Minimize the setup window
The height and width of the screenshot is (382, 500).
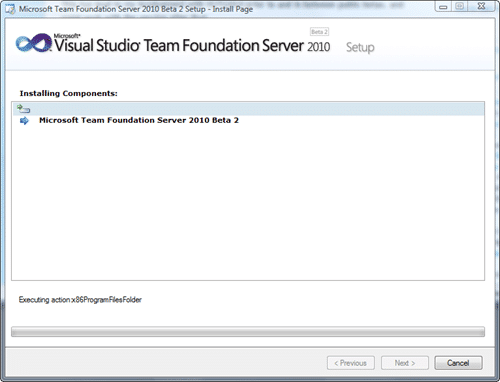443,6
